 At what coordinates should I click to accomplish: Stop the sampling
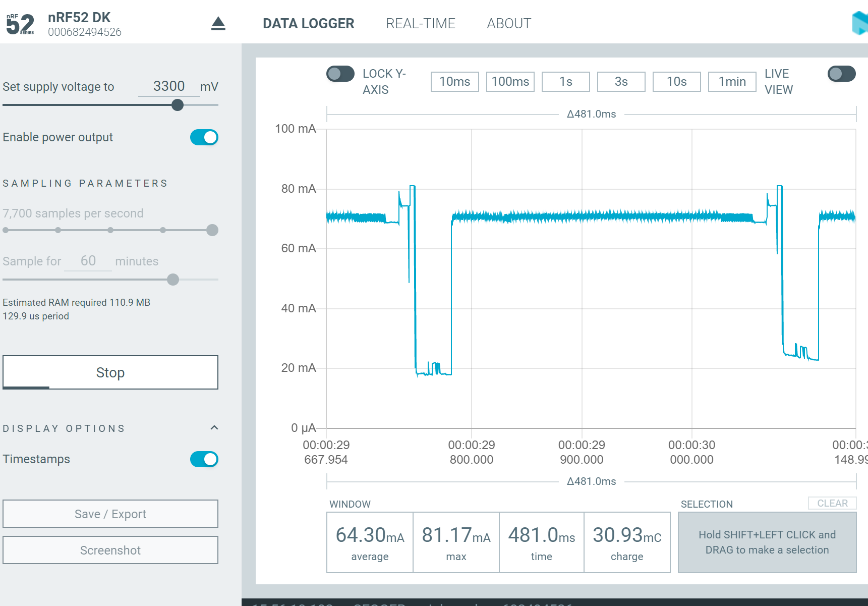tap(110, 372)
